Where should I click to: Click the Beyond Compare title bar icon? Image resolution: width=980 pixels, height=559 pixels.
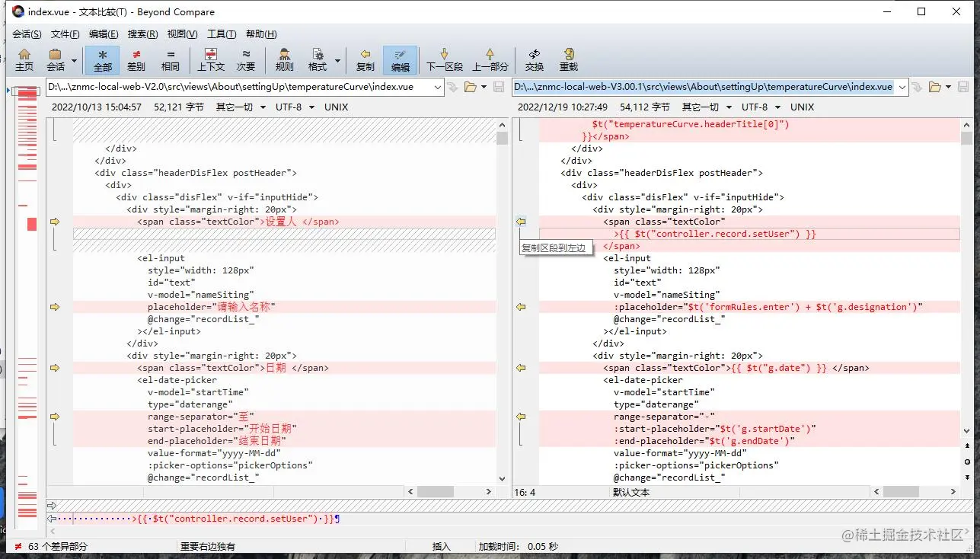tap(18, 11)
